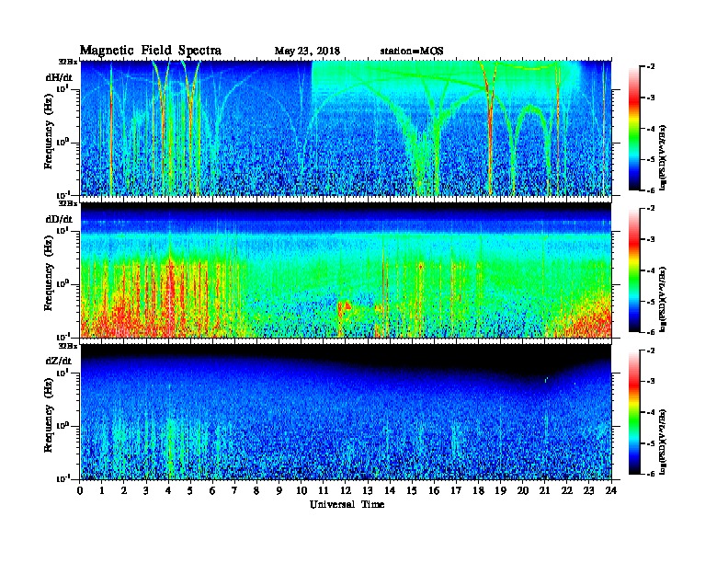Click the dD/dt spectrogram plot

click(346, 270)
